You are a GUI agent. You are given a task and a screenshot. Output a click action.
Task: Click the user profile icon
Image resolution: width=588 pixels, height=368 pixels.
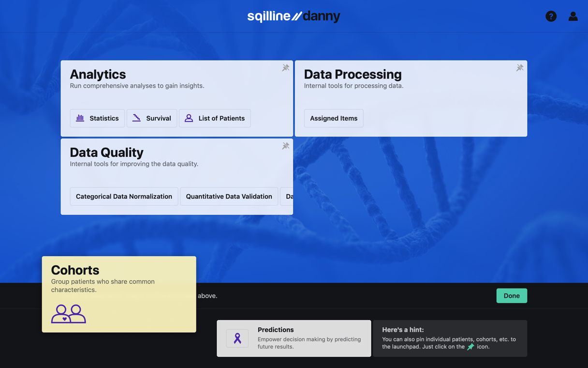573,16
